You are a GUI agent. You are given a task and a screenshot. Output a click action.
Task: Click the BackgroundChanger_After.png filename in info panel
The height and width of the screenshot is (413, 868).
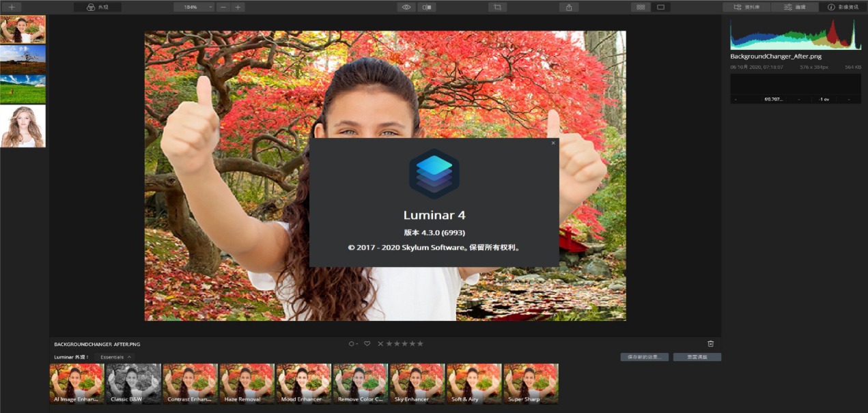(x=776, y=57)
